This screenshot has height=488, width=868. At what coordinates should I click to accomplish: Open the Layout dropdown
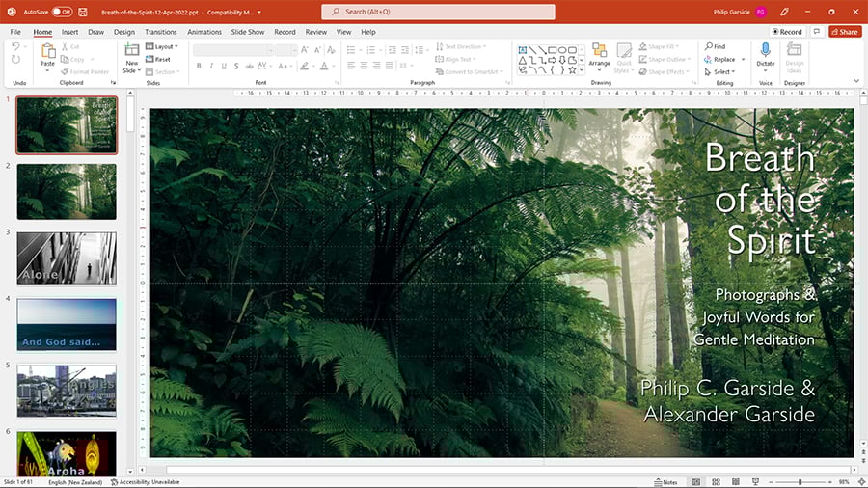[x=162, y=46]
